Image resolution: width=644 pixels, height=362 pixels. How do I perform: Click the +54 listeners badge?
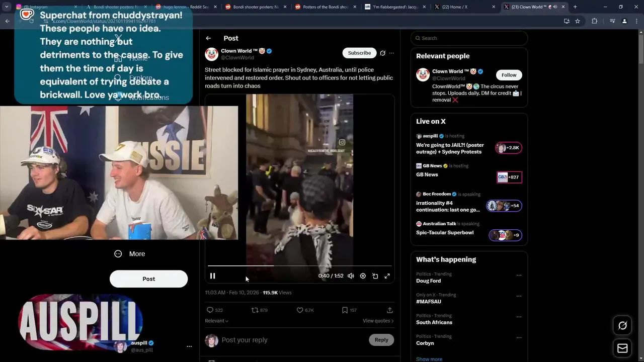click(x=504, y=206)
